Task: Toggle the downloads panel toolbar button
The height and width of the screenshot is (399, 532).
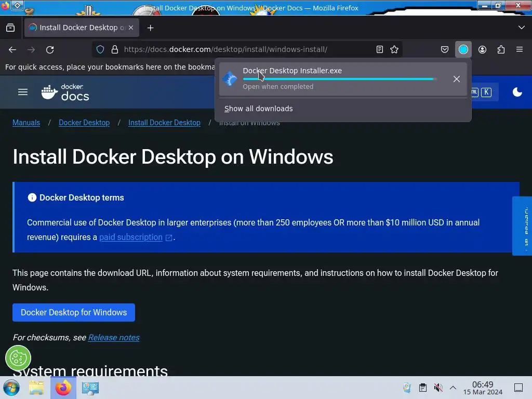Action: [463, 49]
